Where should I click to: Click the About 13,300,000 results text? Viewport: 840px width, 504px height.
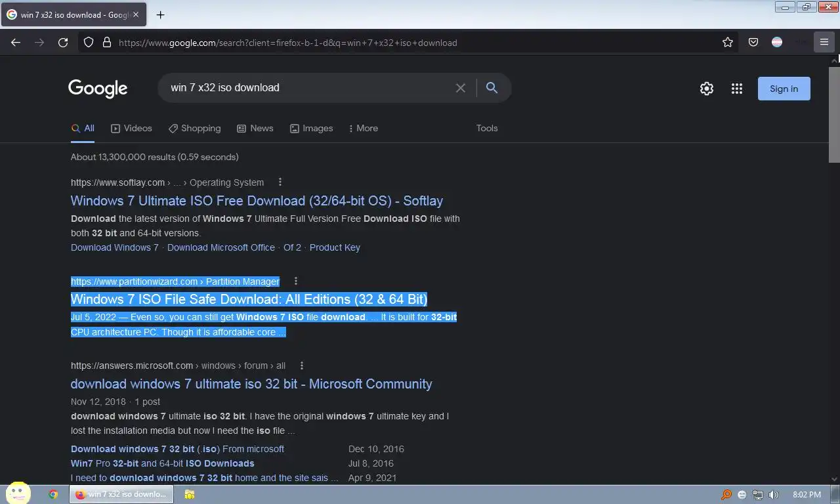(x=155, y=157)
